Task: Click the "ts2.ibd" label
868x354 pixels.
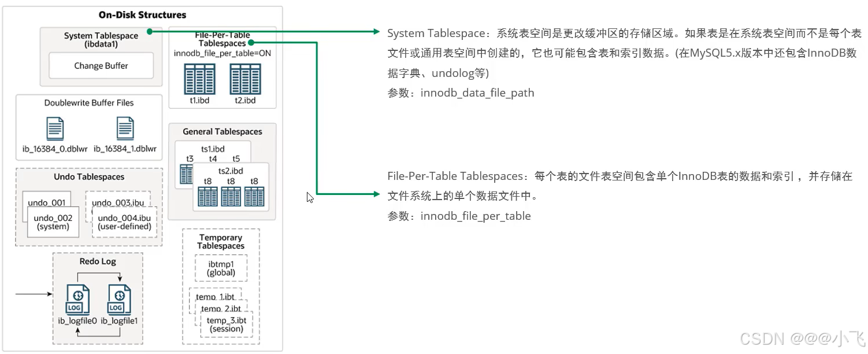Action: 231,171
